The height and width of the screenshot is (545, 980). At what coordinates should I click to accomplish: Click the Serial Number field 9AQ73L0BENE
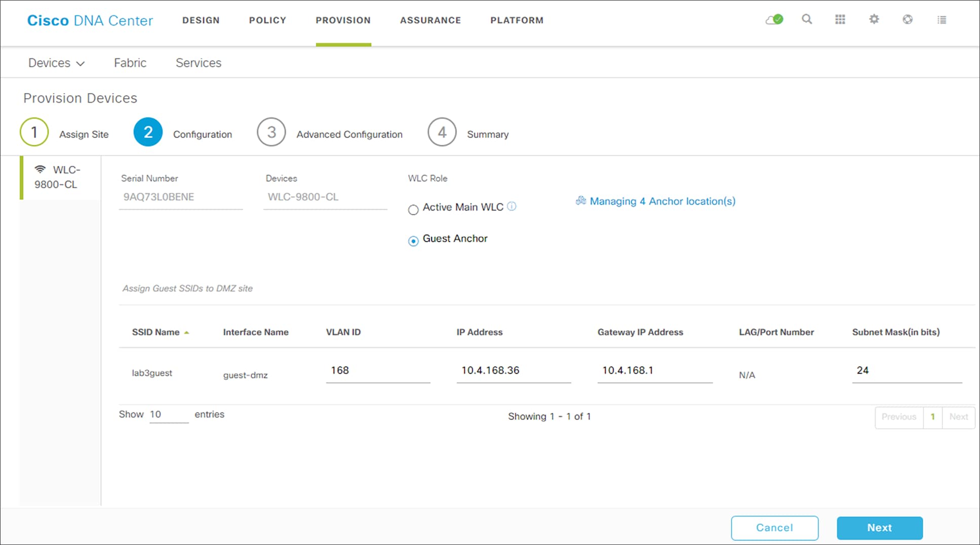181,197
